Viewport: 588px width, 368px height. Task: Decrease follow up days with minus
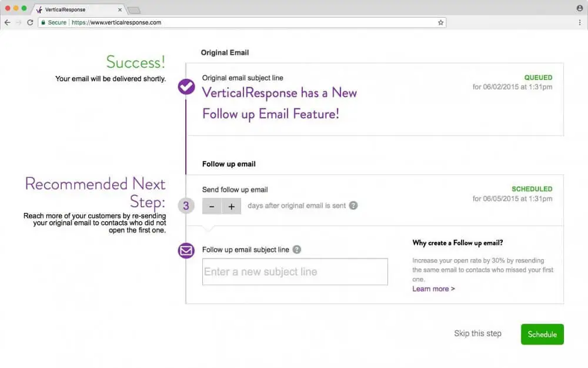click(x=212, y=206)
